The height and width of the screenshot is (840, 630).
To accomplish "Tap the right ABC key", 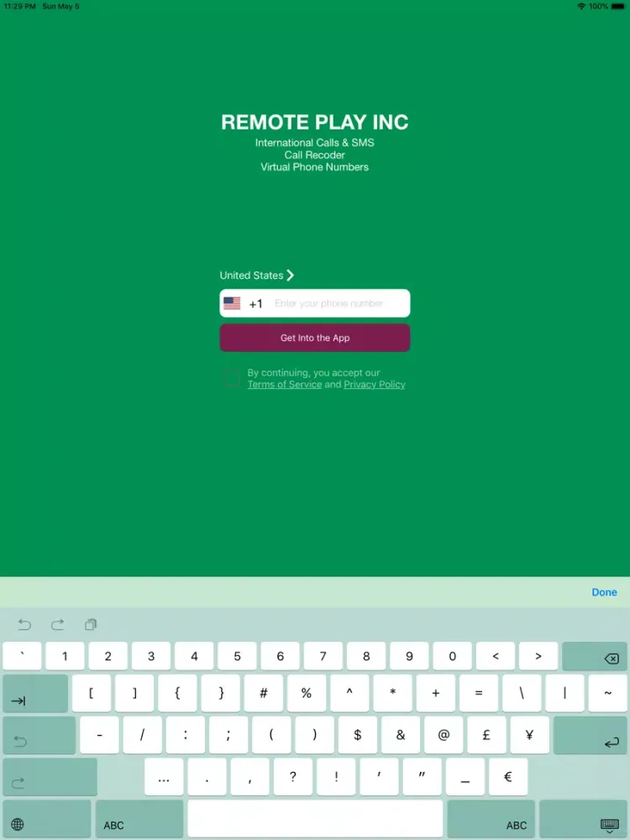I will pyautogui.click(x=491, y=818).
